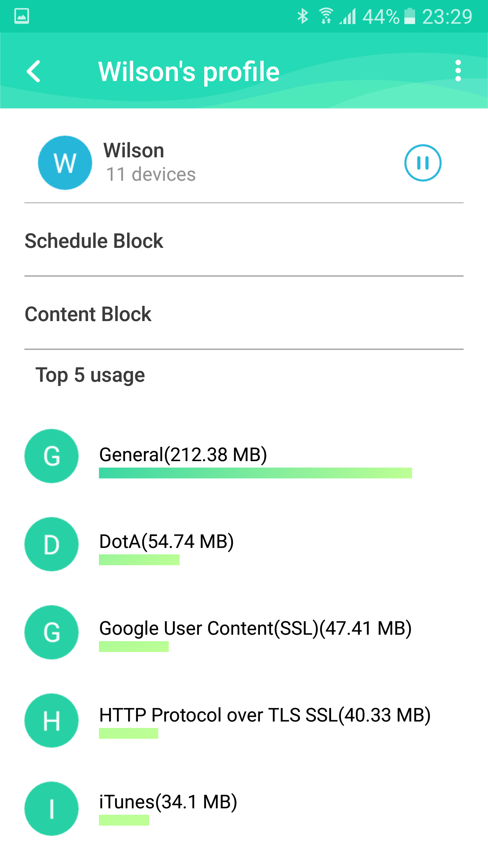Image resolution: width=488 pixels, height=868 pixels.
Task: Tap the DotA usage D icon
Action: (x=52, y=544)
